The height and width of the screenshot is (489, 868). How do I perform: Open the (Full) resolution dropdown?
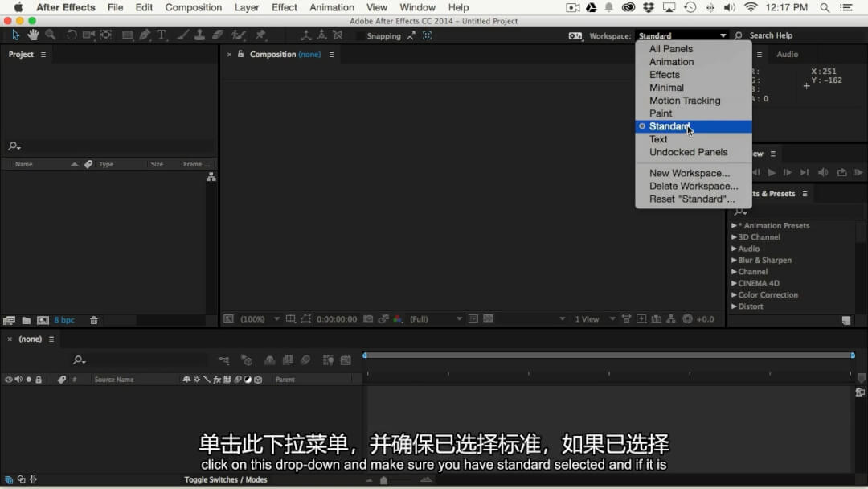point(436,319)
